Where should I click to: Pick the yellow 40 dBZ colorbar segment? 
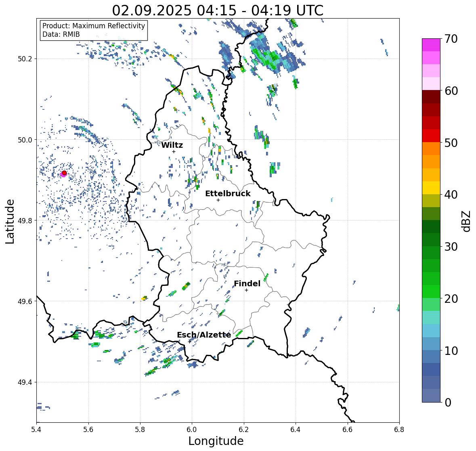[431, 188]
